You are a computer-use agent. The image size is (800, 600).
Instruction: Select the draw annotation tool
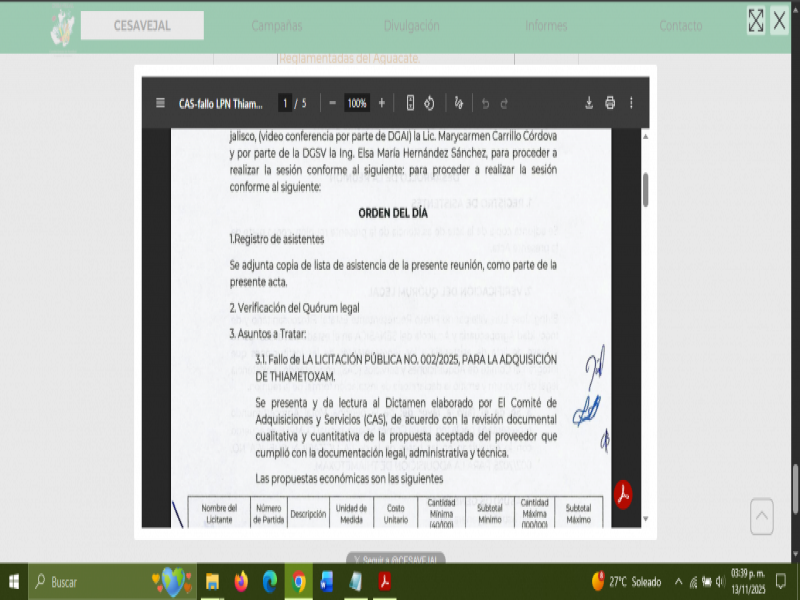coord(458,103)
